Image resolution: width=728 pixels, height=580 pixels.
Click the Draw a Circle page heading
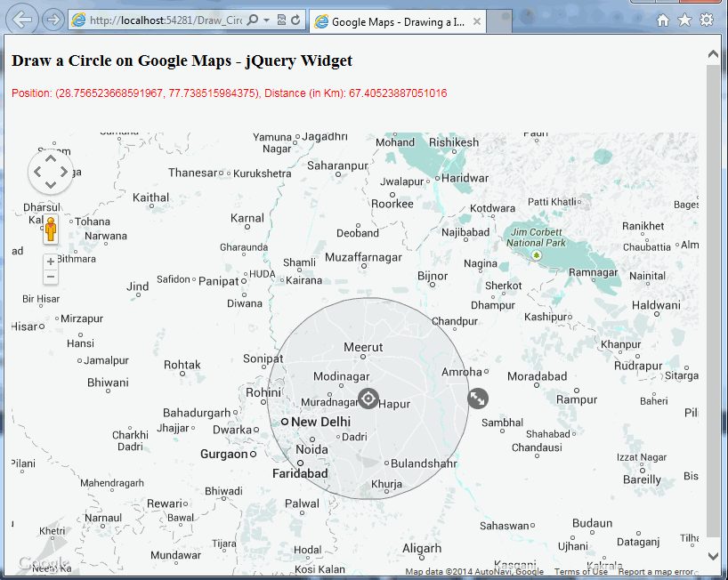pos(182,60)
